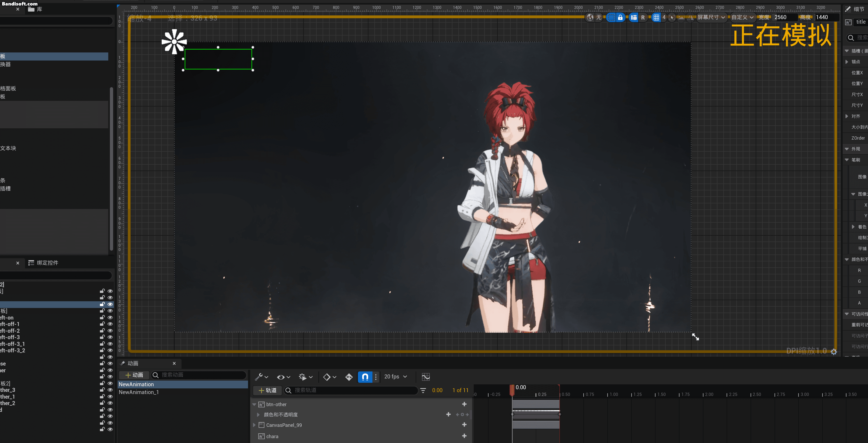This screenshot has width=868, height=443.
Task: Click the localization globe icon
Action: tap(590, 17)
